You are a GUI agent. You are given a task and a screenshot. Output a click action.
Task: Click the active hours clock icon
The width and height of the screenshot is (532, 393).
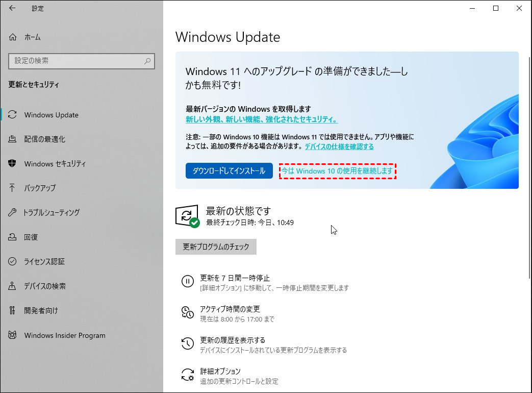click(x=188, y=312)
